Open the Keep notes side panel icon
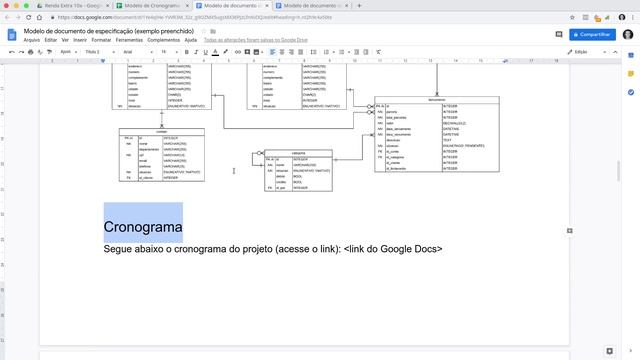This screenshot has height=360, width=640. 631,74
